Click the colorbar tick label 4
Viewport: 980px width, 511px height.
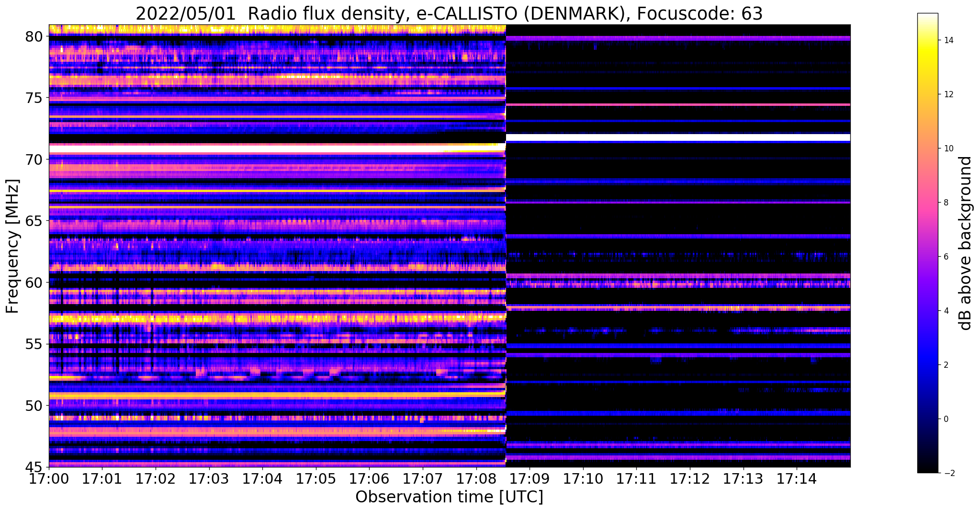946,311
